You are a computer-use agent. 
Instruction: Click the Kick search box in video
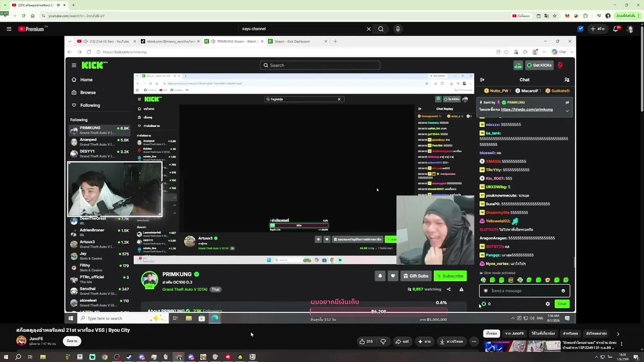(x=320, y=65)
